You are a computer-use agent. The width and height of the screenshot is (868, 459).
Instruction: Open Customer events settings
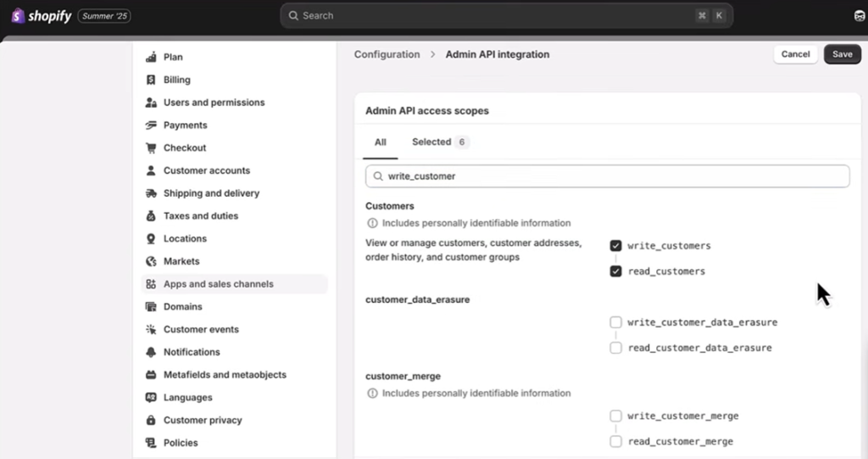202,330
